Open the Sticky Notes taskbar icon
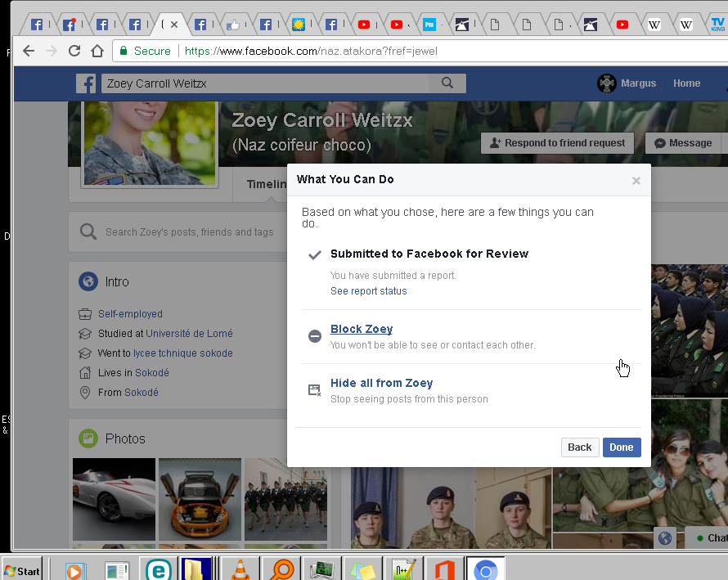This screenshot has height=580, width=728. (x=362, y=571)
